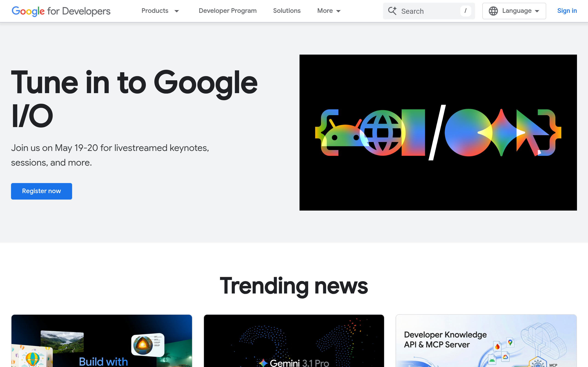Click the search magnifying glass icon
Image resolution: width=588 pixels, height=367 pixels.
coord(392,11)
